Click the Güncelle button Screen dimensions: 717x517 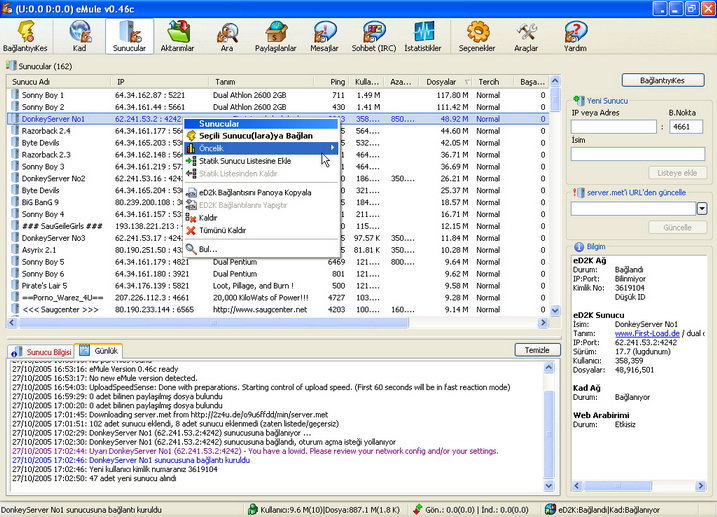[x=677, y=227]
